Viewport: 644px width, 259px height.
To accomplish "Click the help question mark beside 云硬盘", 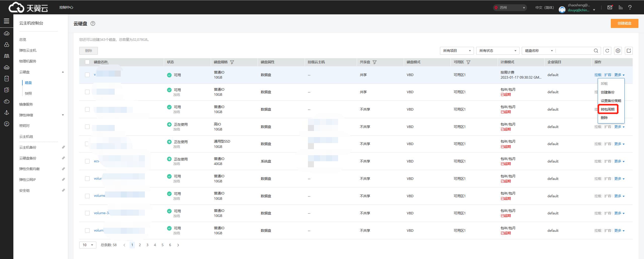I will pyautogui.click(x=93, y=23).
